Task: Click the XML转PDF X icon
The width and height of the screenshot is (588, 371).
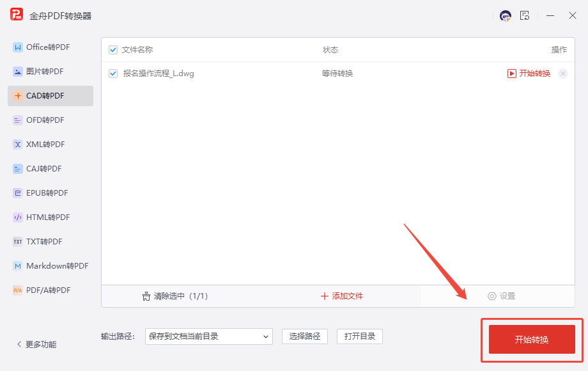Action: [18, 145]
